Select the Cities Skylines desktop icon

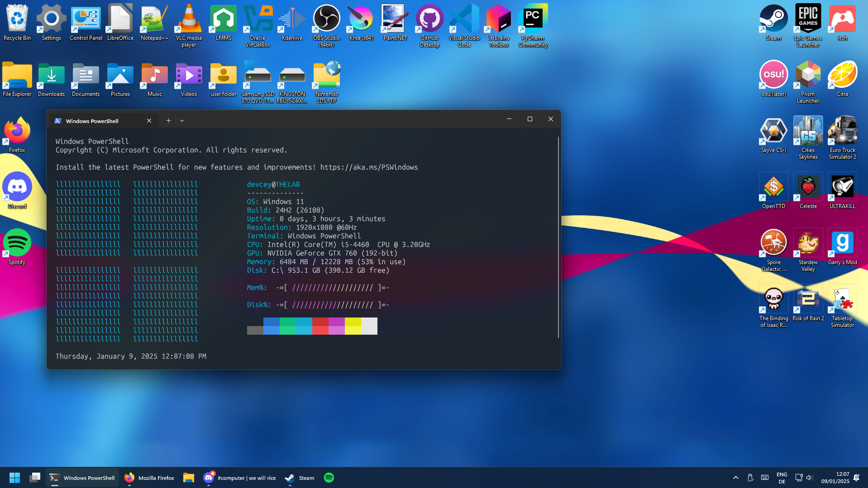tap(808, 137)
